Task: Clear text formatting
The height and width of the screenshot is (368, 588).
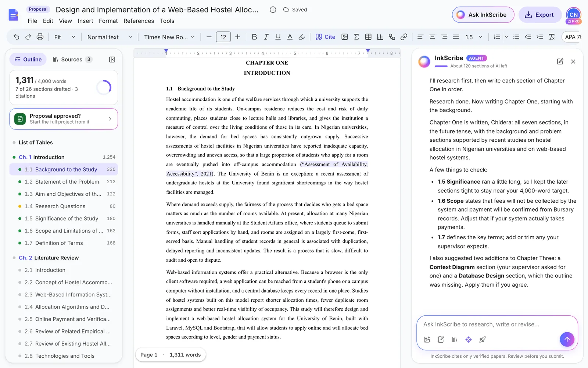Action: click(552, 37)
